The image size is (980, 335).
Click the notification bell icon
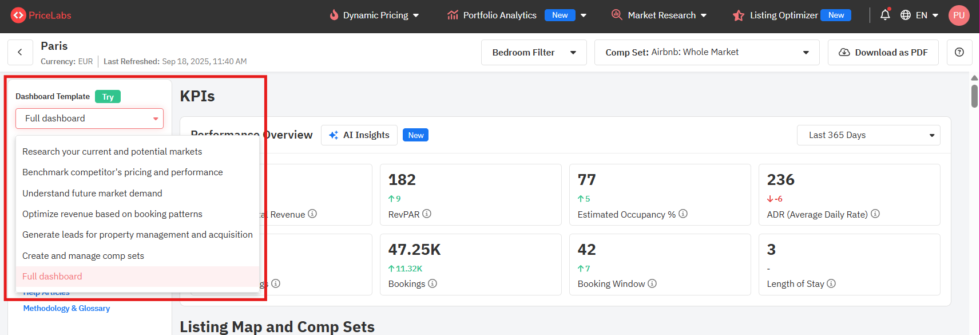(885, 15)
